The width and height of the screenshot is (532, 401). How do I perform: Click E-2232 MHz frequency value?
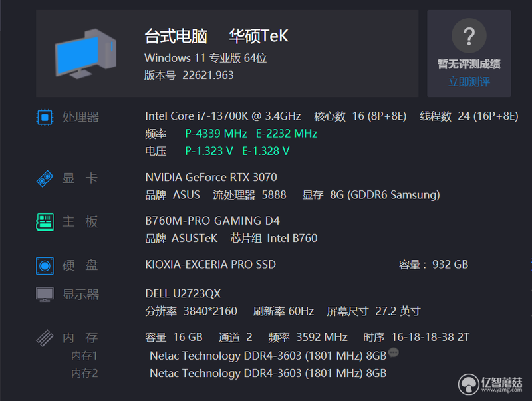tap(287, 134)
